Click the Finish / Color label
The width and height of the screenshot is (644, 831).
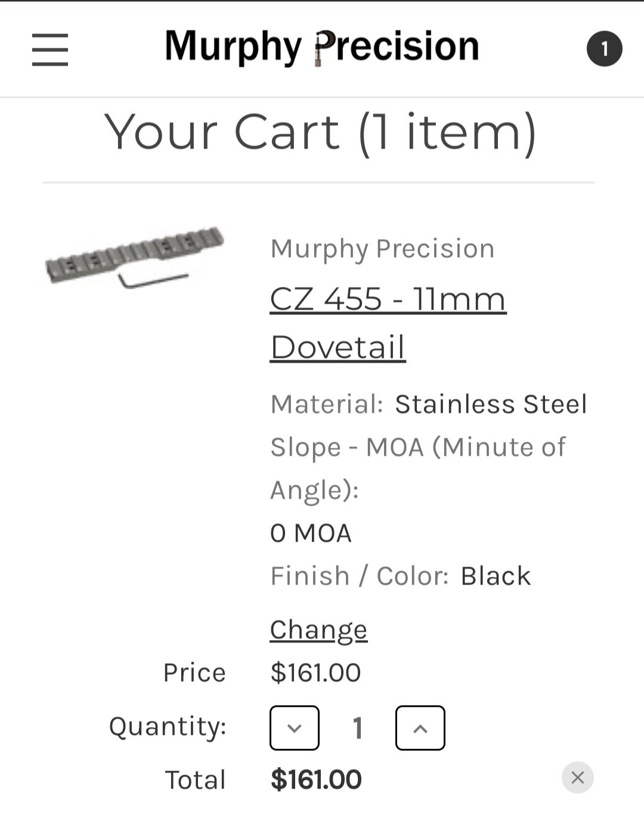coord(360,576)
